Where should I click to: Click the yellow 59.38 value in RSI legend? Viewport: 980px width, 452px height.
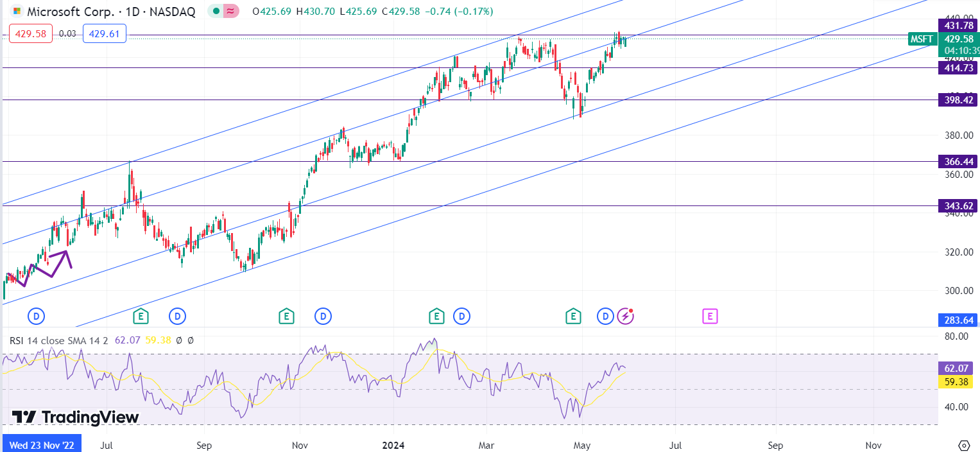click(x=158, y=340)
